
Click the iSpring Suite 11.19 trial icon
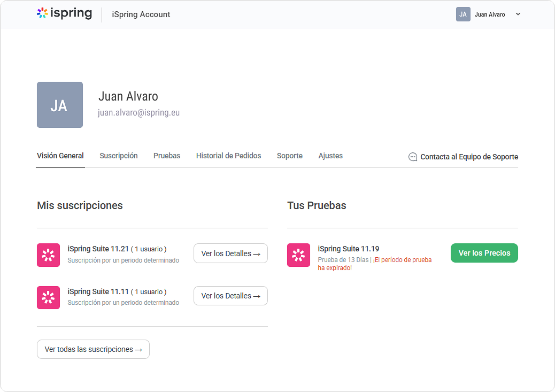(298, 255)
